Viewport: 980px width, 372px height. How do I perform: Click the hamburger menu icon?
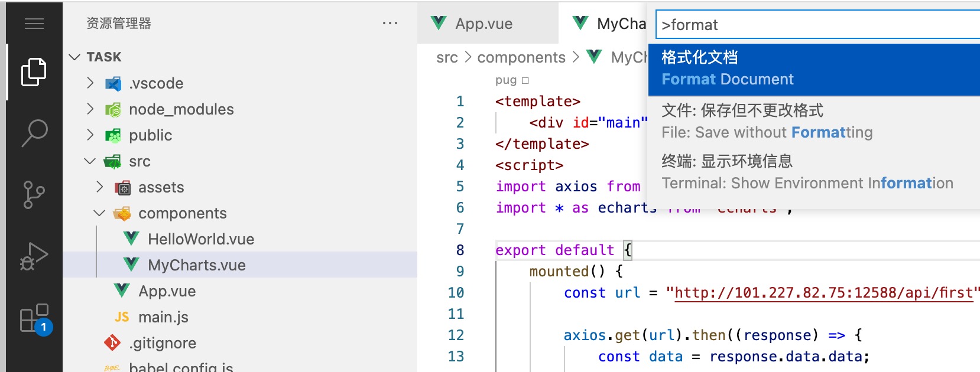point(34,24)
